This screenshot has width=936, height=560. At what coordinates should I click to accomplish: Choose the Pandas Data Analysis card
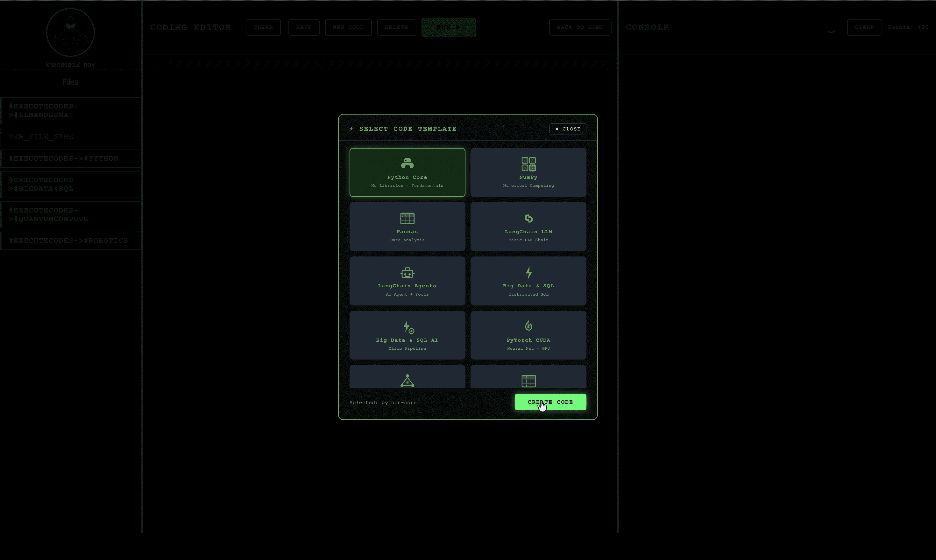(407, 227)
